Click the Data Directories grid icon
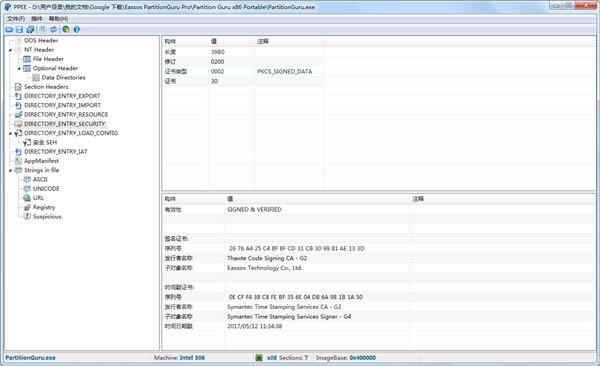600x366 pixels. 36,77
